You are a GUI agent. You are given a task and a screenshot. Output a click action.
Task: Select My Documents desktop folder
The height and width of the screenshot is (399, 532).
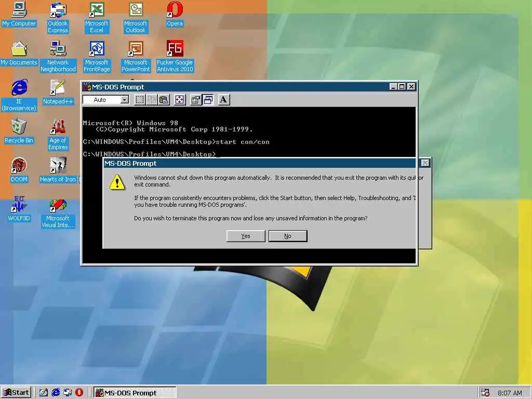click(19, 54)
